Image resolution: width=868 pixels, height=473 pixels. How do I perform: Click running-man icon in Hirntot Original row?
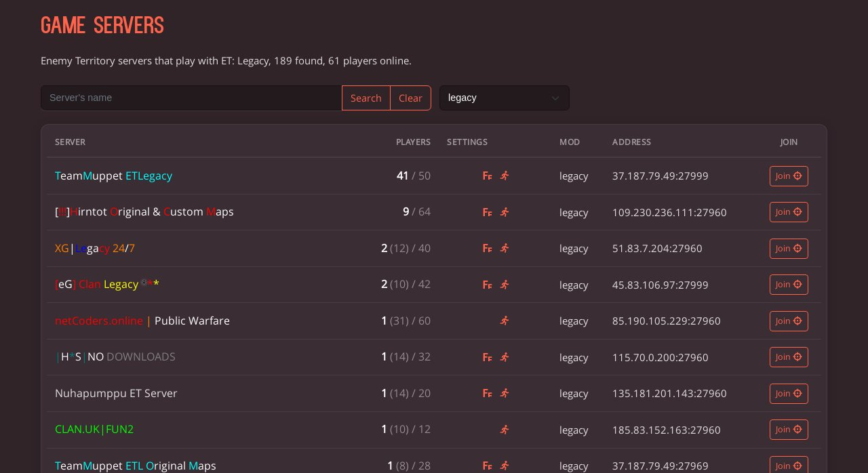[505, 212]
